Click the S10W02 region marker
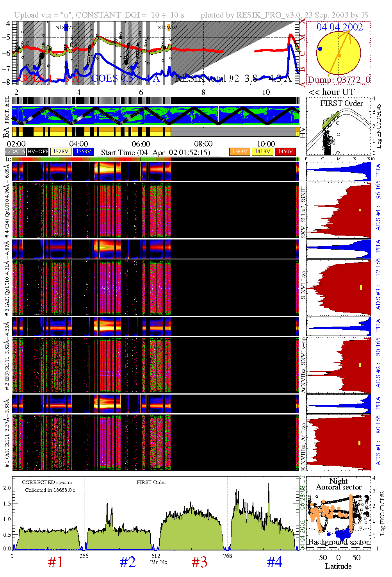This screenshot has width=392, height=577. [x=169, y=27]
